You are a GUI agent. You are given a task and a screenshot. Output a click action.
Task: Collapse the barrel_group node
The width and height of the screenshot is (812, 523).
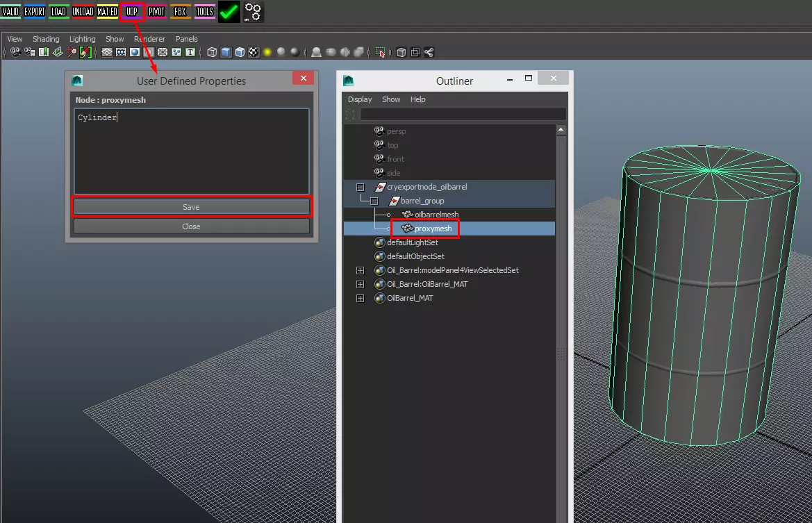374,201
